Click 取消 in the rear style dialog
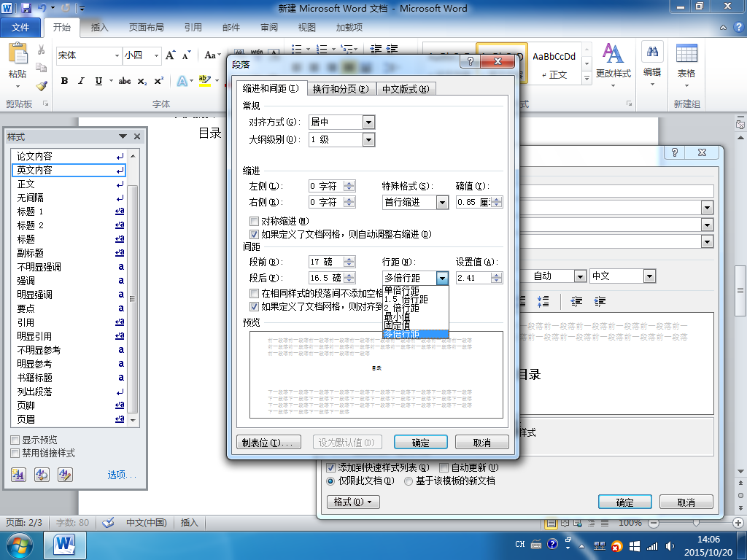Viewport: 747px width, 560px height. (686, 502)
